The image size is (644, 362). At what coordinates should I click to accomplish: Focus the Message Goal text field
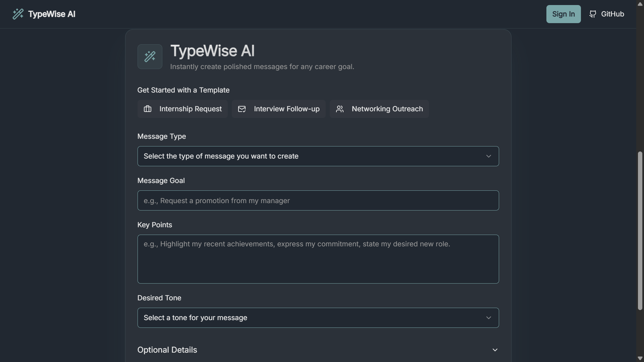point(318,200)
